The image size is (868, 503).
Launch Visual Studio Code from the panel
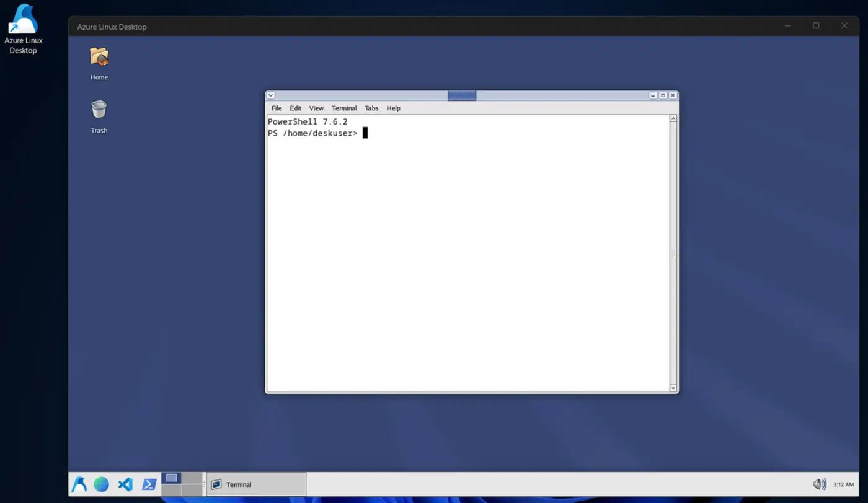(x=125, y=484)
